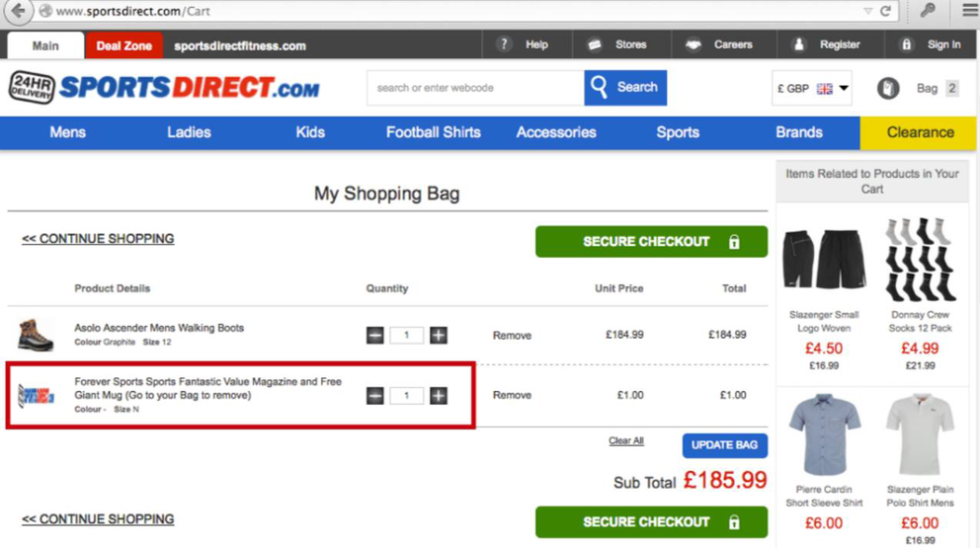
Task: Click the browser back arrow button
Action: (19, 11)
